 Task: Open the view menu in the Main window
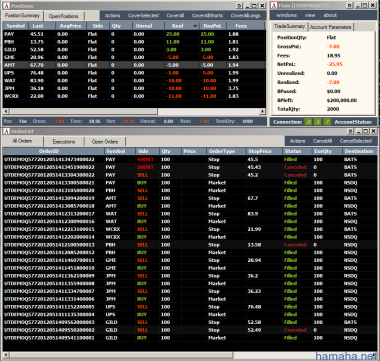click(x=310, y=15)
